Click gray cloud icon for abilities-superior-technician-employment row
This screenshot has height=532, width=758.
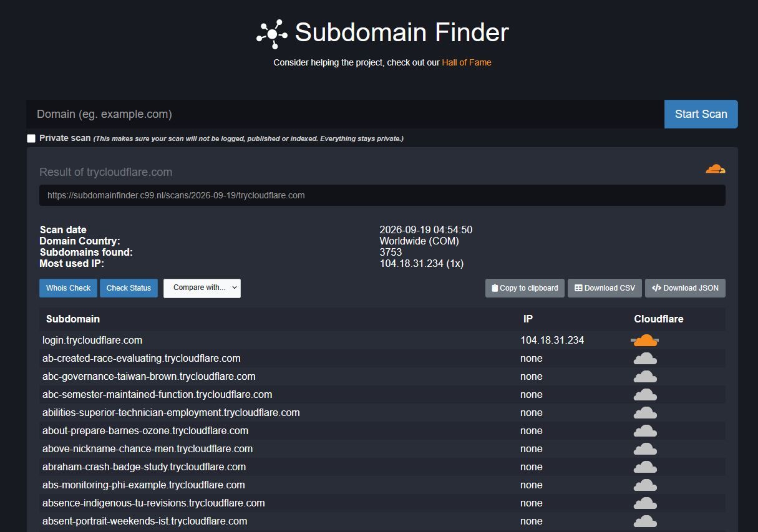pos(645,413)
